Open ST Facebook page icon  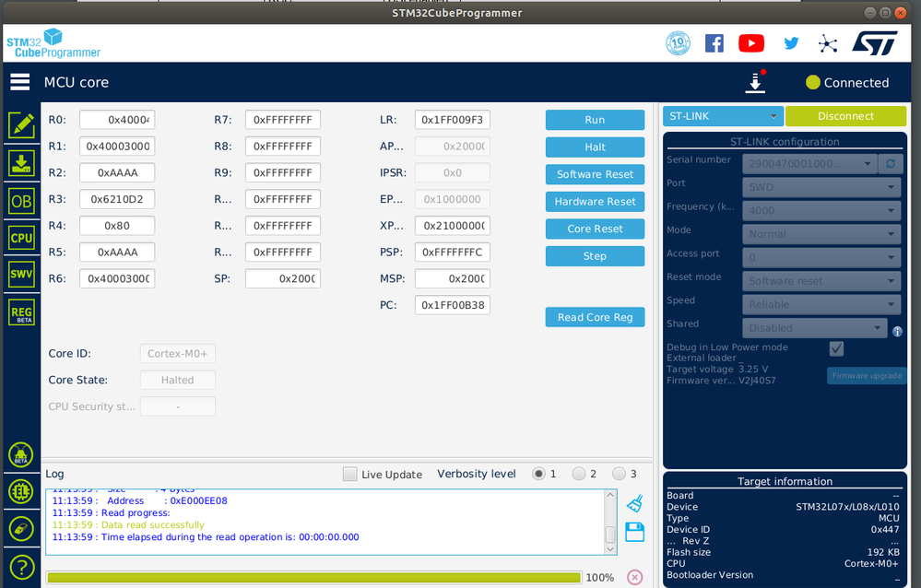click(714, 43)
